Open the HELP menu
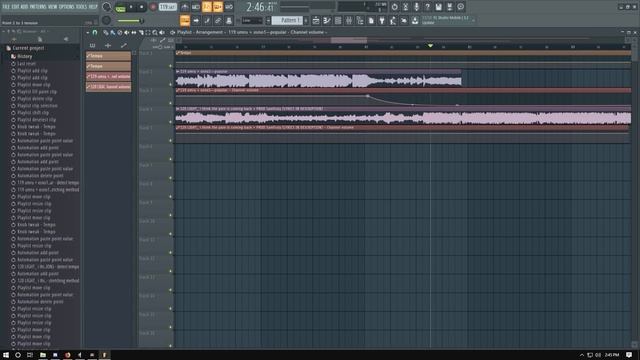Screen dimensions: 640x360 pos(93,7)
